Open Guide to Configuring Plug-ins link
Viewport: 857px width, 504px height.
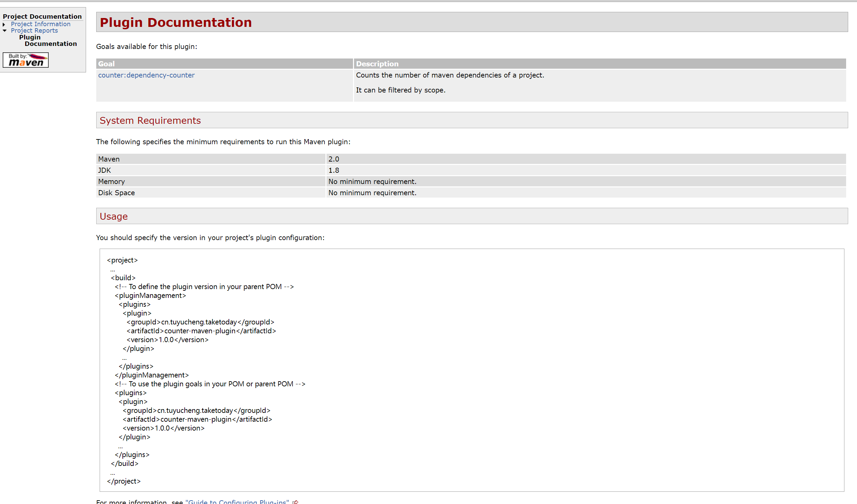coord(237,502)
